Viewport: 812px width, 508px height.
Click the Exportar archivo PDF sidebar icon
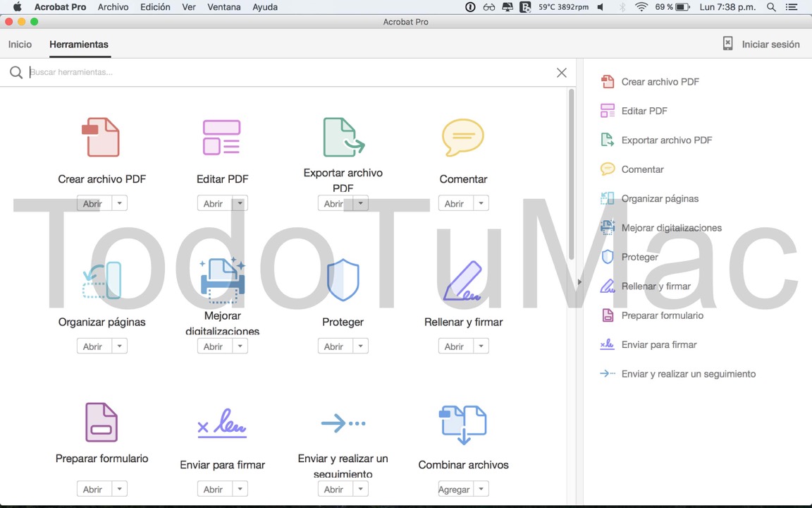[x=607, y=140]
